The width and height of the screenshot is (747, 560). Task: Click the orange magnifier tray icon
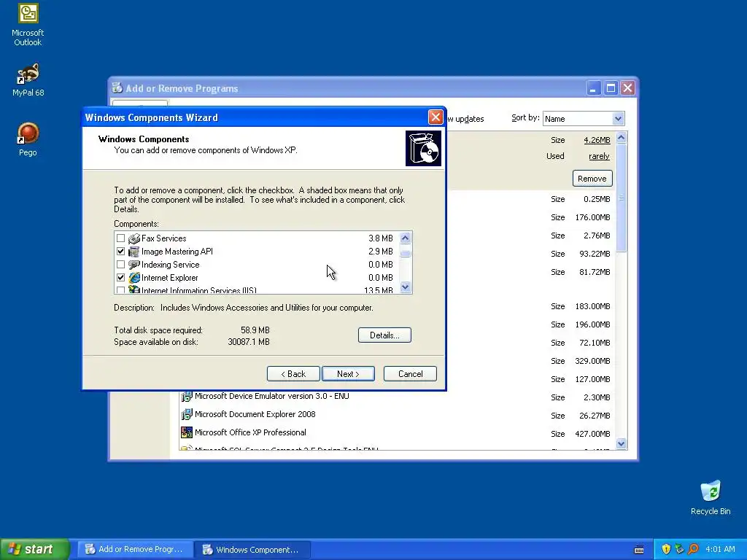(x=693, y=549)
